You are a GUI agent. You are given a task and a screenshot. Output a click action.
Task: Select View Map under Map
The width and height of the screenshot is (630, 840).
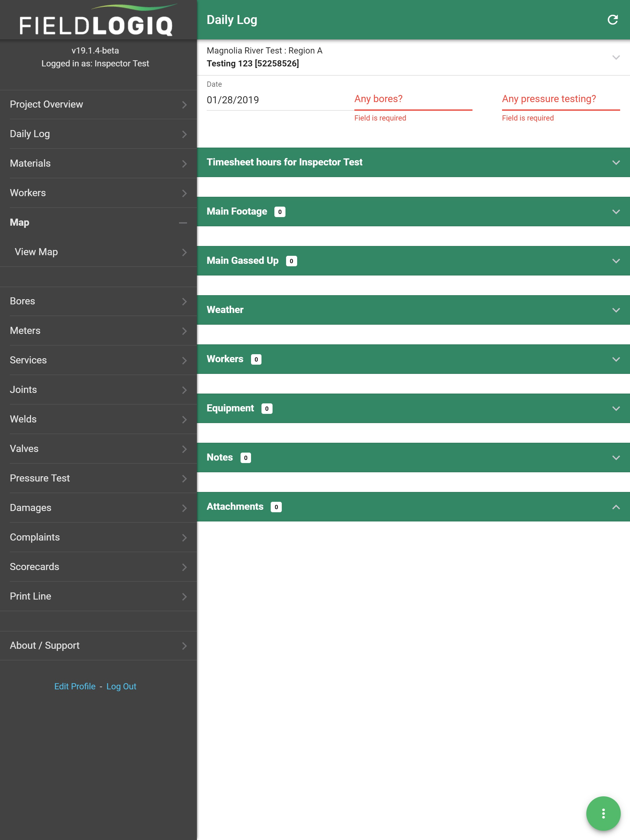click(98, 252)
